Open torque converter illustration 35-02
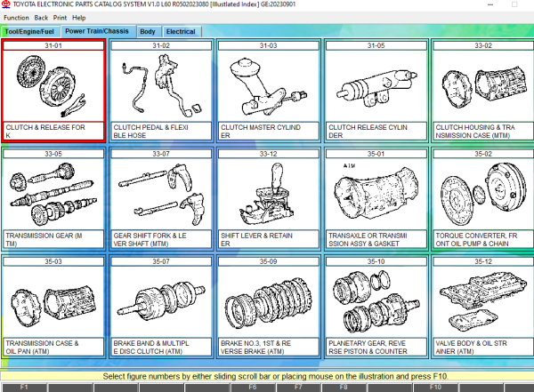534x392 pixels. (483, 195)
